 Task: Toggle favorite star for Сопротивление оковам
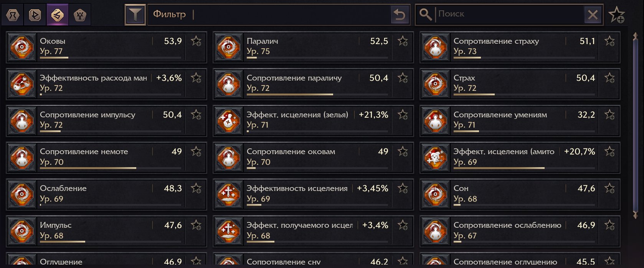click(x=403, y=151)
